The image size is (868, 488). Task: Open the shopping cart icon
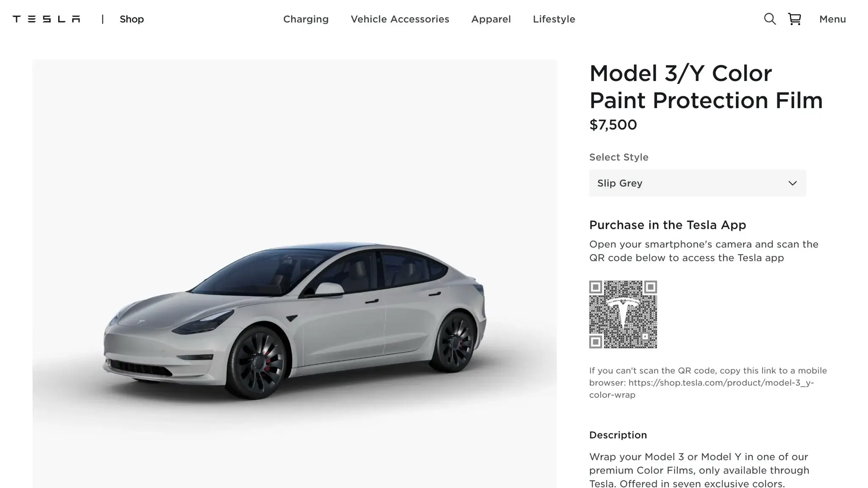tap(794, 19)
